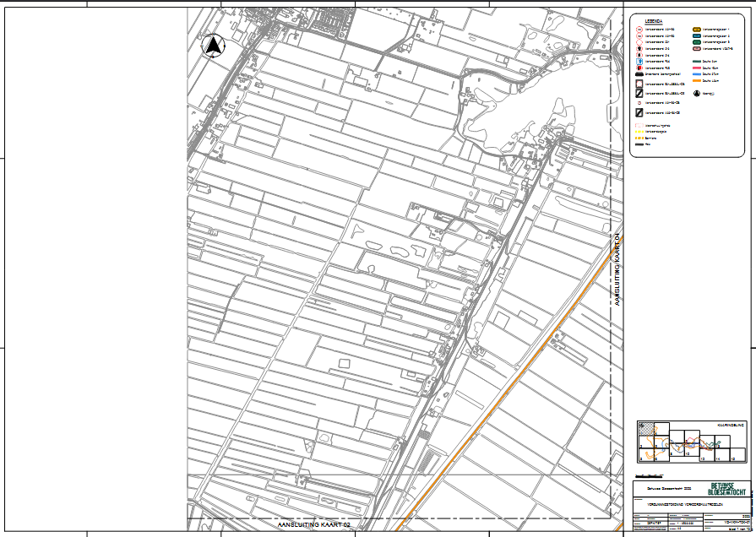Select the green rounded badge in the legend
This screenshot has height=537, width=756.
697,42
